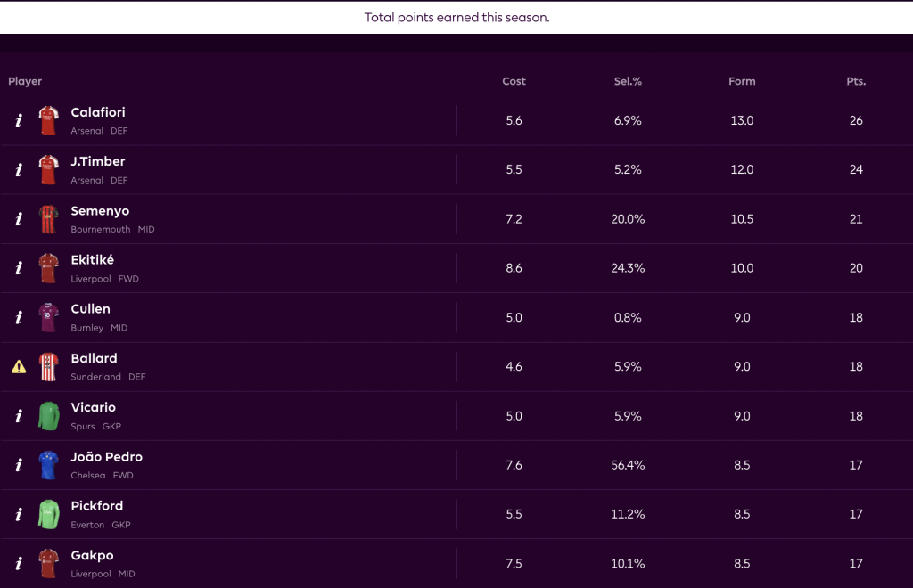Select player name Semenyo
The height and width of the screenshot is (588, 913).
[100, 211]
